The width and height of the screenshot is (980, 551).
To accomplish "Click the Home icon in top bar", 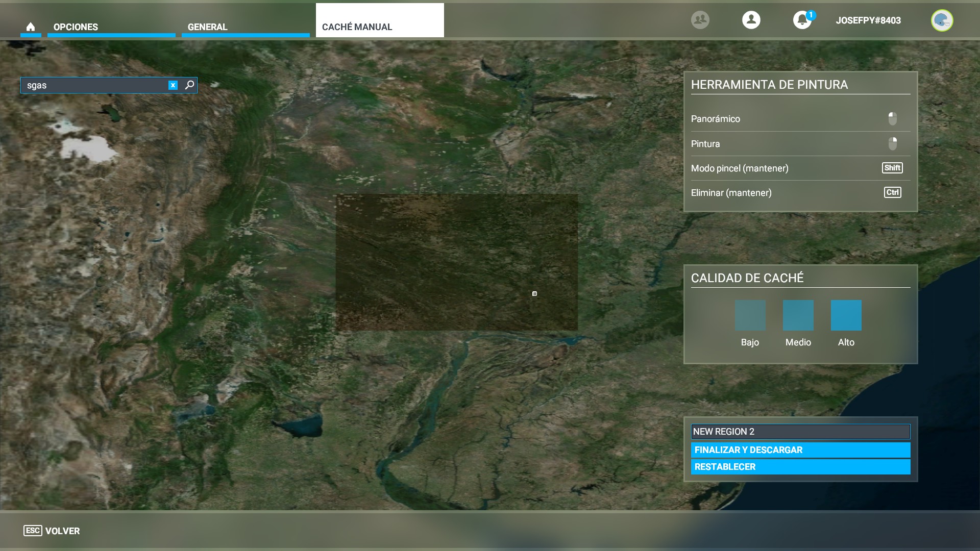I will (31, 27).
